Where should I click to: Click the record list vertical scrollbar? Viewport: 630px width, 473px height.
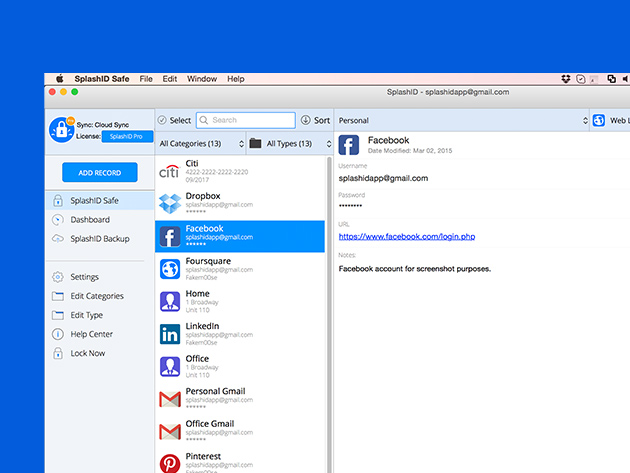[329, 314]
